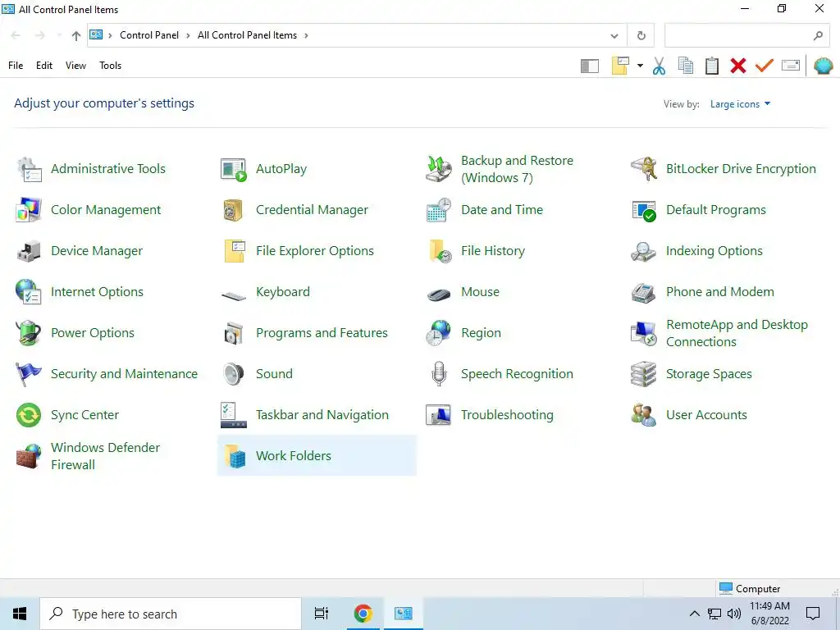Click the red X Delete toolbar icon
Screen dimensions: 840x630
738,66
